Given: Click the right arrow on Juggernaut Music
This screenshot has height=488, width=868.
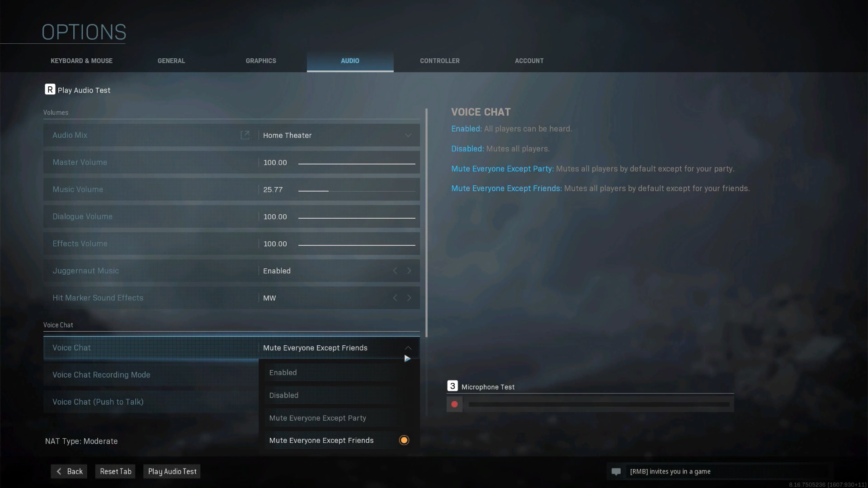Looking at the screenshot, I should (x=408, y=271).
